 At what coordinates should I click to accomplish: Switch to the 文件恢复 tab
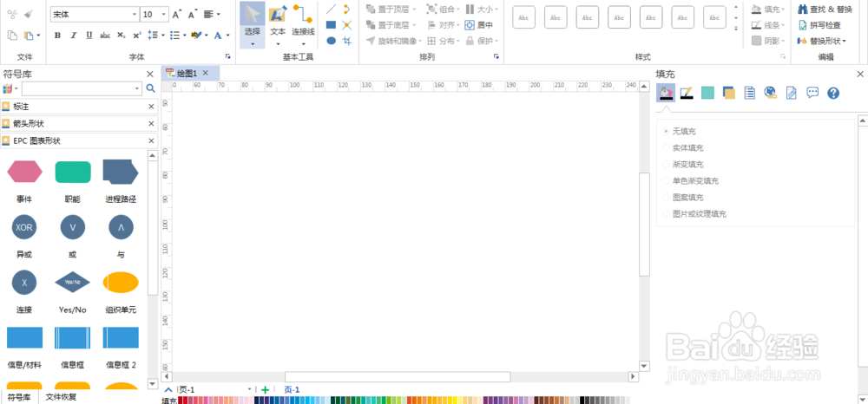pyautogui.click(x=61, y=397)
